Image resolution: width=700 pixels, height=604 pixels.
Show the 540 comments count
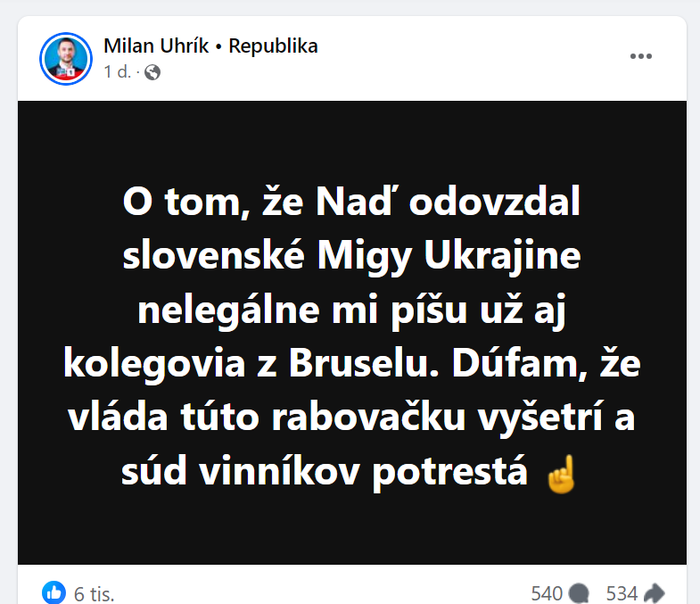(547, 593)
